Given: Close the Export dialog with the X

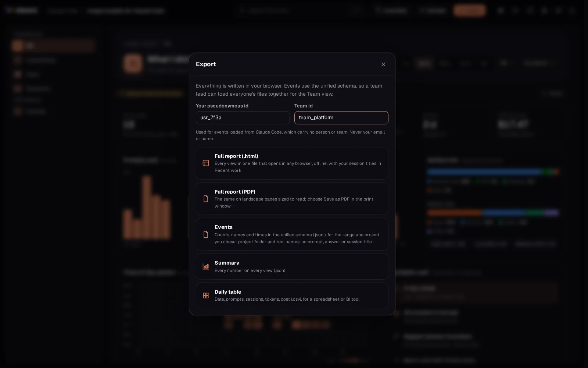Looking at the screenshot, I should coord(383,64).
